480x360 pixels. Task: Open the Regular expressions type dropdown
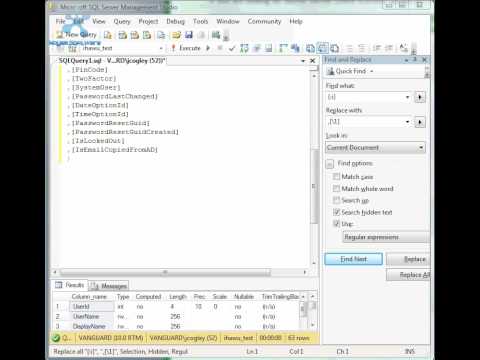tap(386, 237)
